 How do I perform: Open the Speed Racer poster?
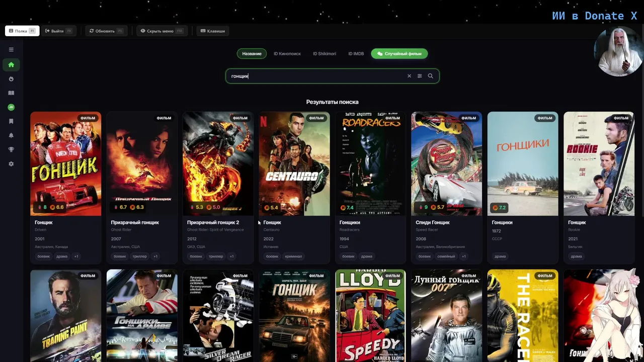coord(447,163)
